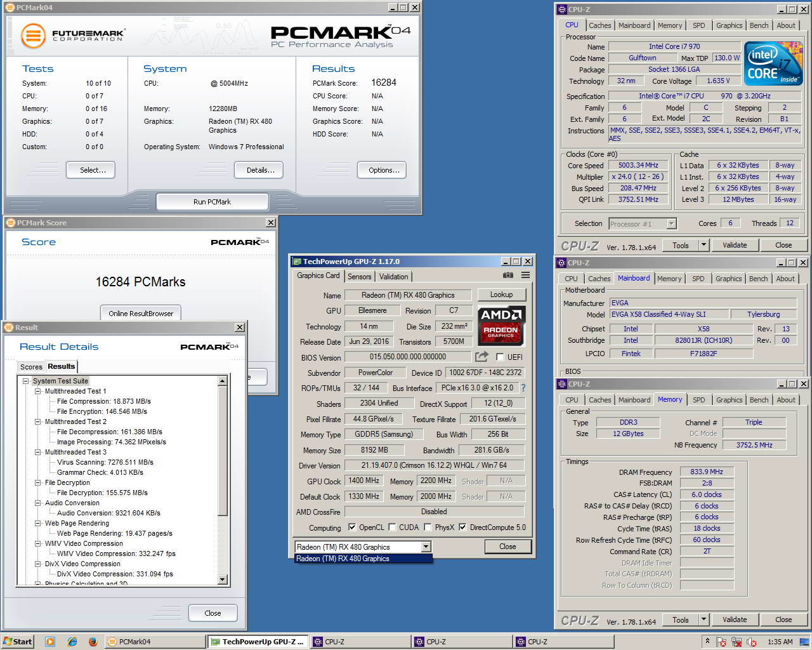Click the Intel Core i7 logo in CPU-Z
Viewport: 812px width, 650px height.
(x=773, y=63)
